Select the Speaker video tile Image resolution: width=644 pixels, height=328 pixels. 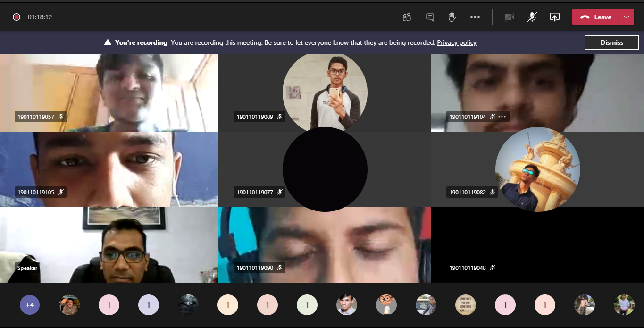tap(109, 245)
